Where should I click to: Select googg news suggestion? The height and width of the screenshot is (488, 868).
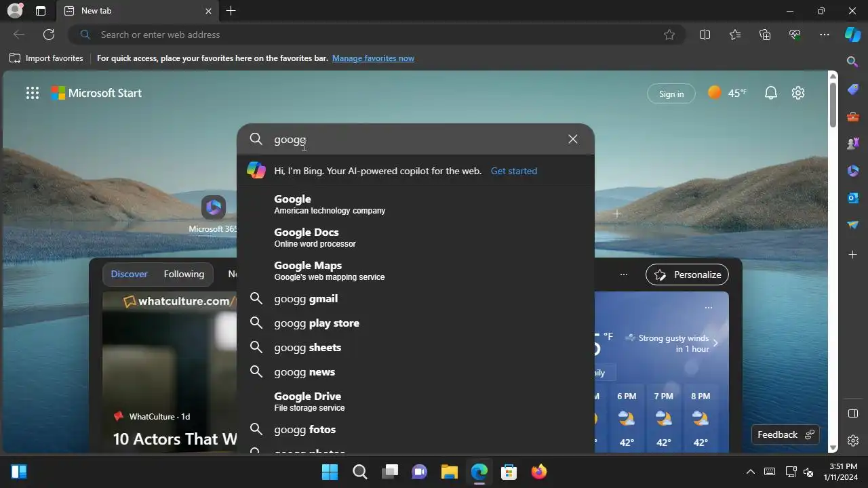[x=415, y=371]
